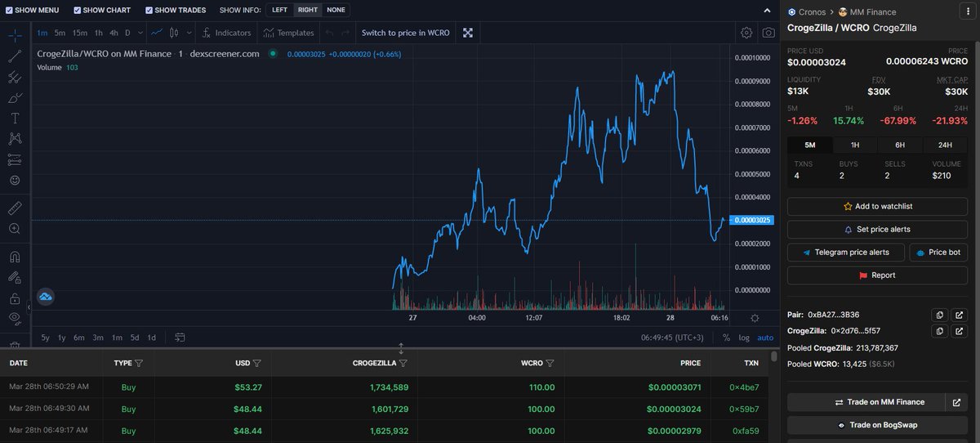Toggle stay in drawing mode pencil-lock
This screenshot has width=980, height=443.
[15, 278]
